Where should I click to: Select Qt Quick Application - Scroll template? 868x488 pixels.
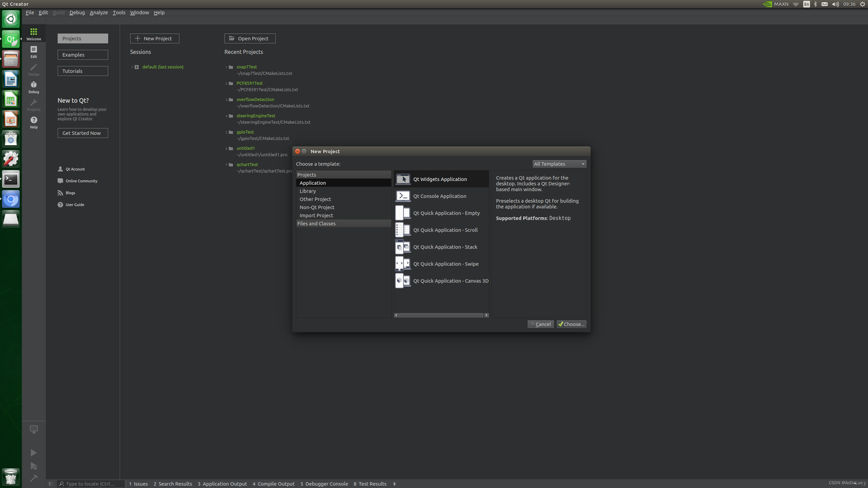[441, 230]
